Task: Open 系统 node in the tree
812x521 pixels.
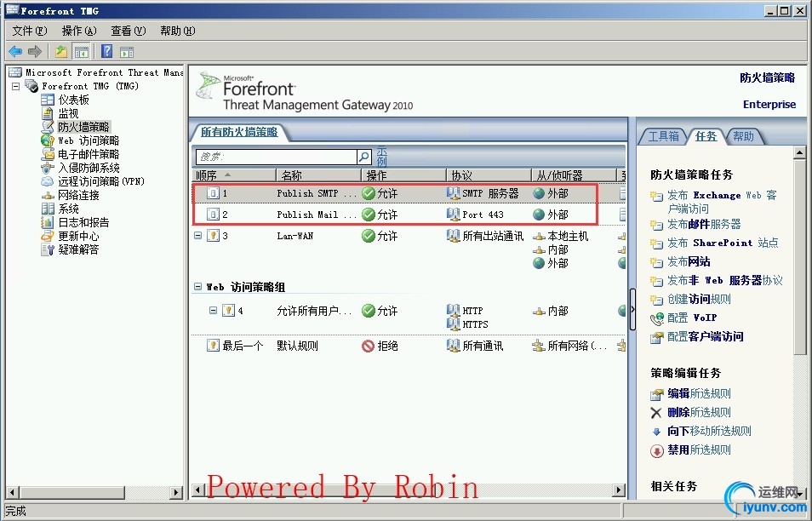Action: click(x=68, y=209)
